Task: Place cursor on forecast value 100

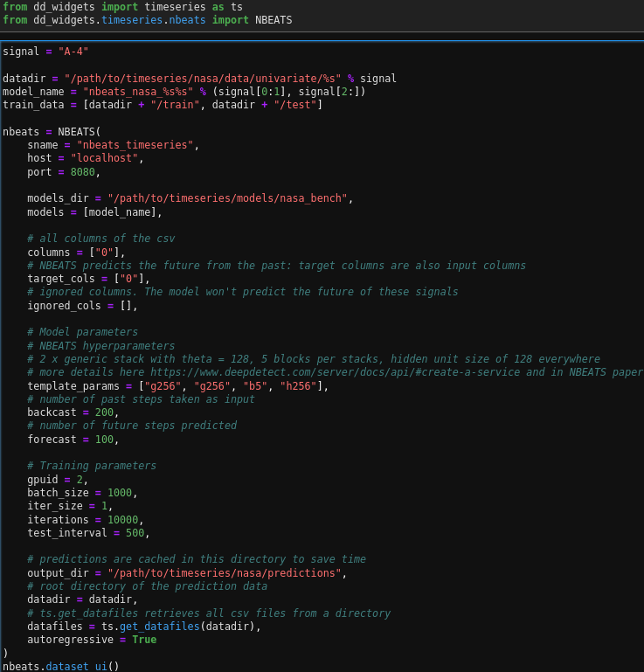Action: 103,440
